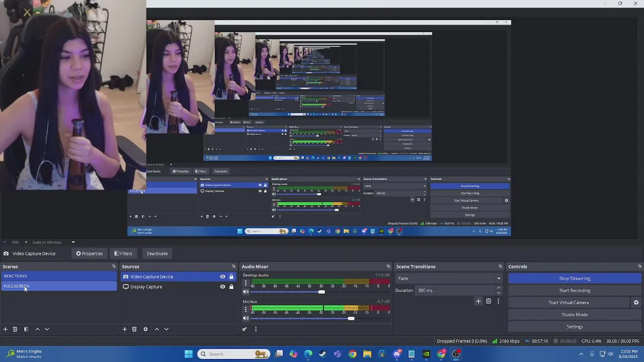Open scene filters icon in Scenes panel
The image size is (644, 362).
coord(26,329)
